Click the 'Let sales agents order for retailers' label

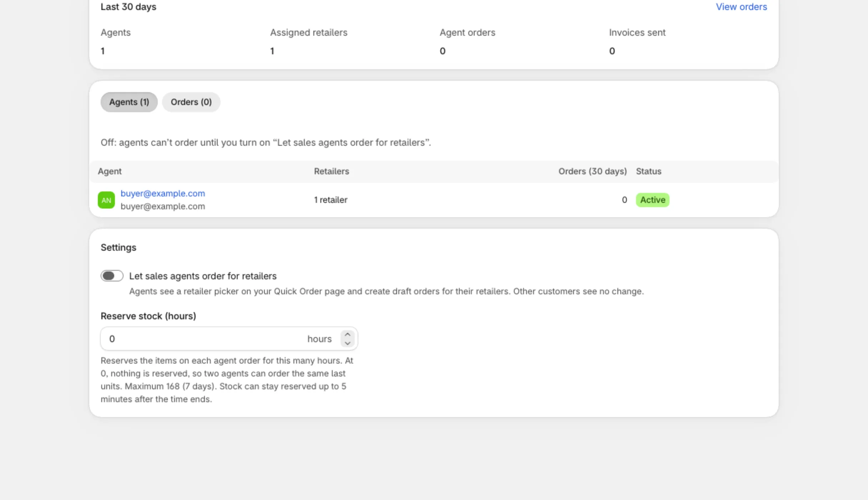pyautogui.click(x=203, y=276)
